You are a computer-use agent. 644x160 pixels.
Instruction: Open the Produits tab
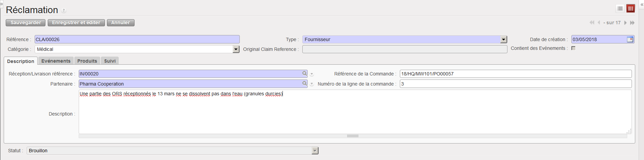point(87,61)
